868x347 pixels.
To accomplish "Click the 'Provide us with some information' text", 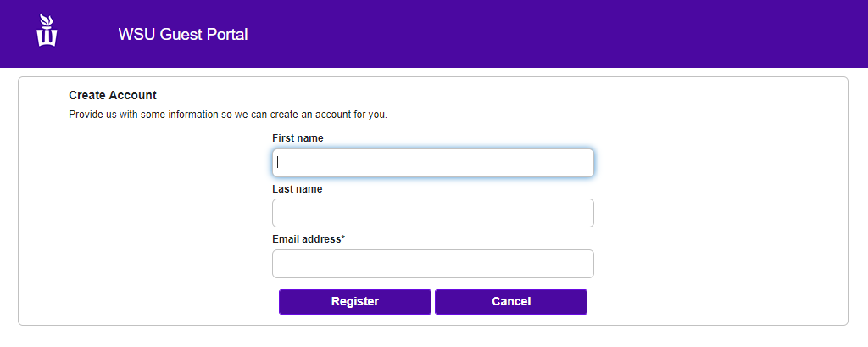I will [227, 115].
